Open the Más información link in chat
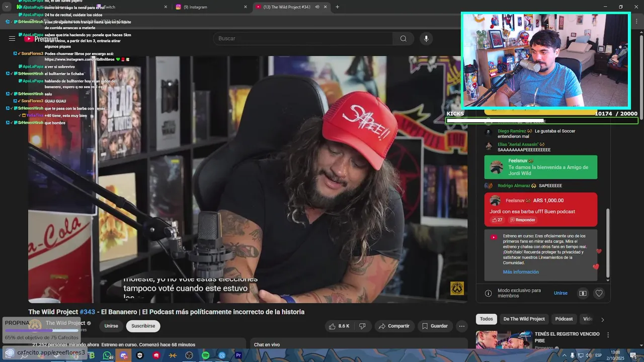 click(521, 272)
